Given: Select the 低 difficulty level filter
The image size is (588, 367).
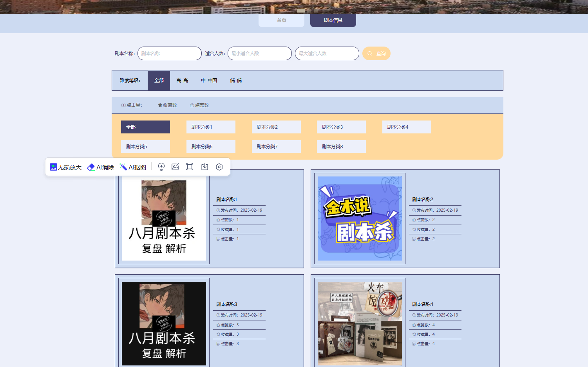Looking at the screenshot, I should [236, 81].
